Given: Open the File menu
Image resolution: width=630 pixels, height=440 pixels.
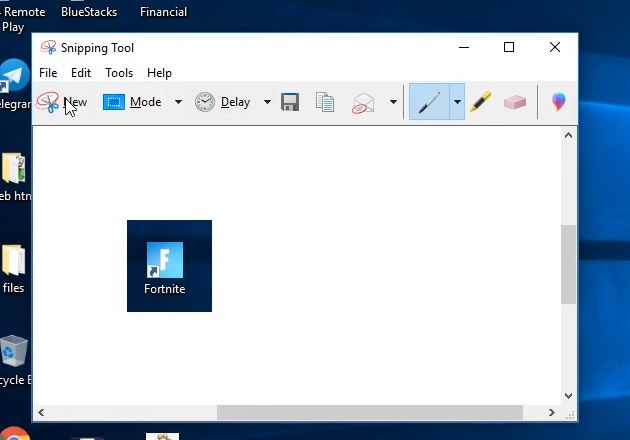Looking at the screenshot, I should click(48, 73).
